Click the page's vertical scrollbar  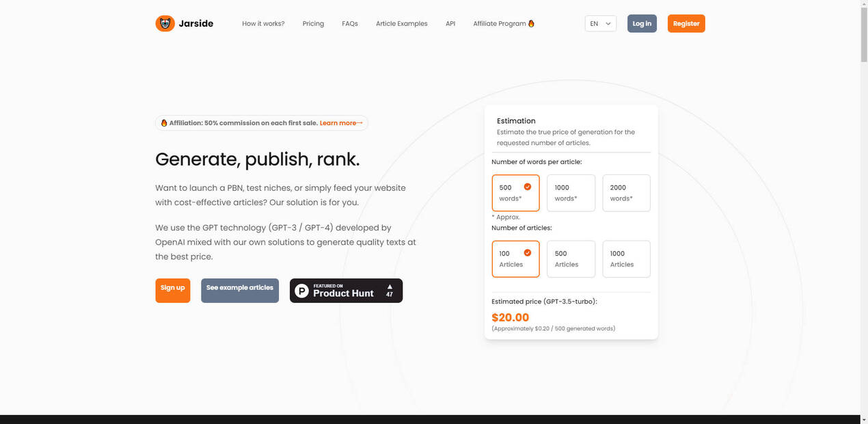tap(863, 34)
